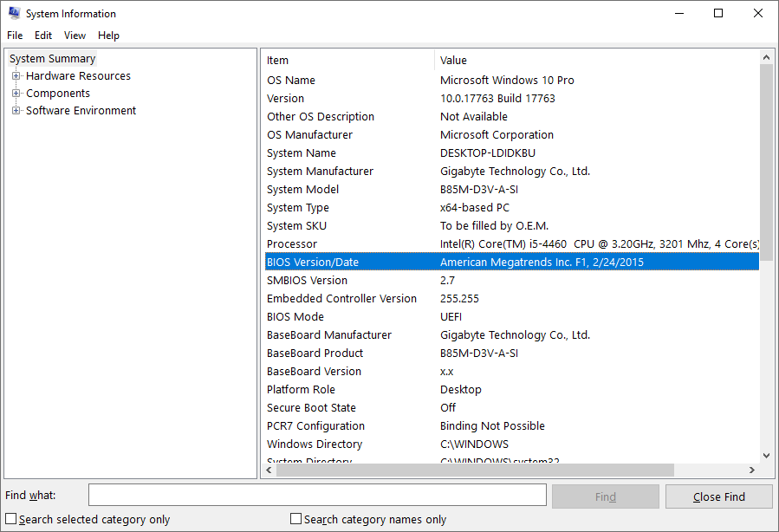Viewport: 779px width, 532px height.
Task: Select the Other OS Description row
Action: click(x=512, y=117)
